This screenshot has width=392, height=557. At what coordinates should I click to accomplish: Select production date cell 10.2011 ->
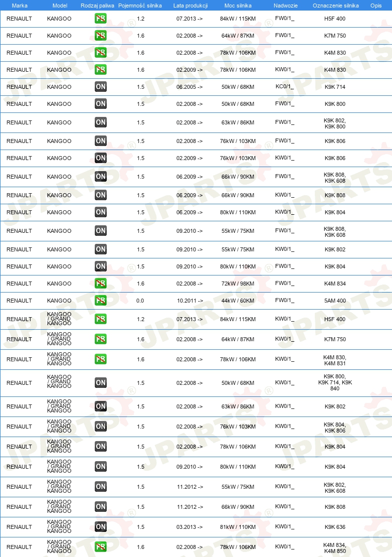pyautogui.click(x=190, y=301)
